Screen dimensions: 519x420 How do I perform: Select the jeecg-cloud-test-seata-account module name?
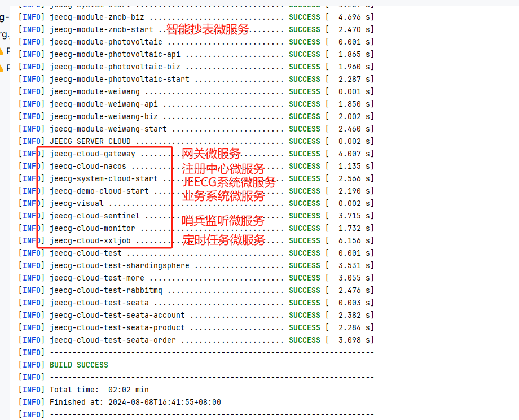(117, 316)
